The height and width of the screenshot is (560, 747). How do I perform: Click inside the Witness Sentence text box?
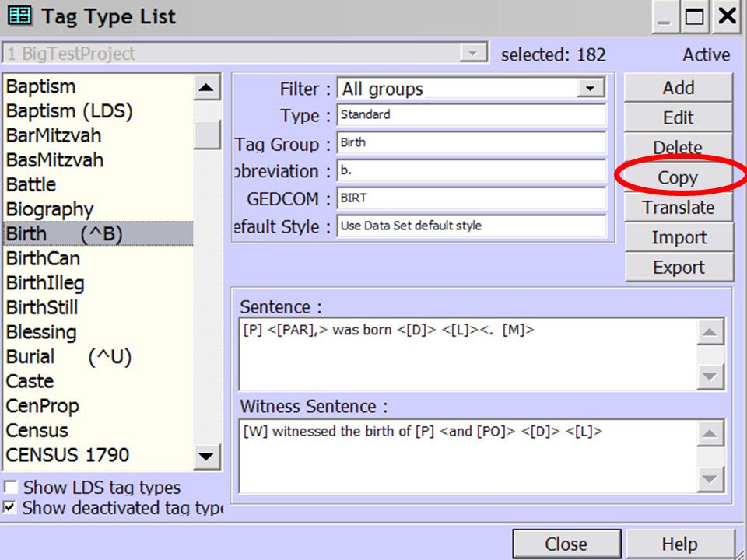468,457
